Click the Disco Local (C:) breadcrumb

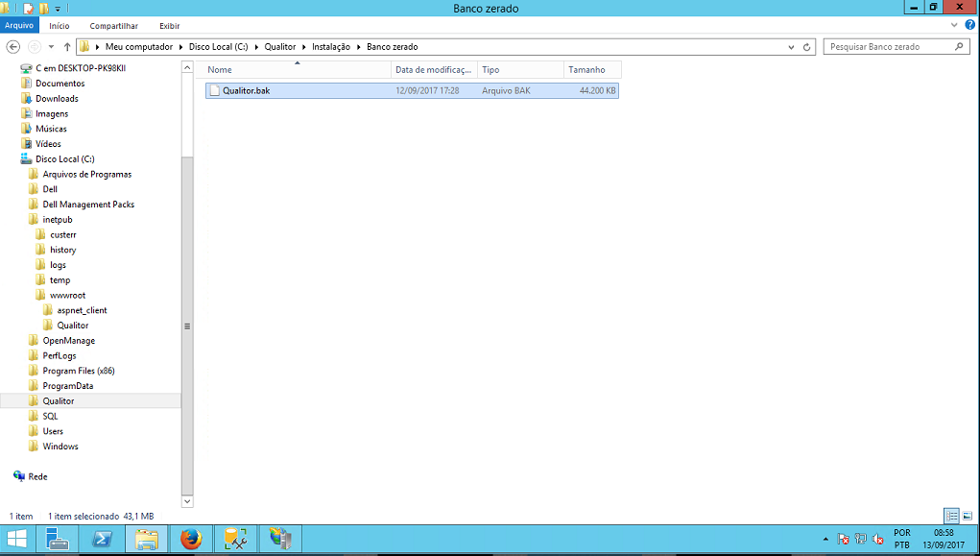(x=218, y=47)
